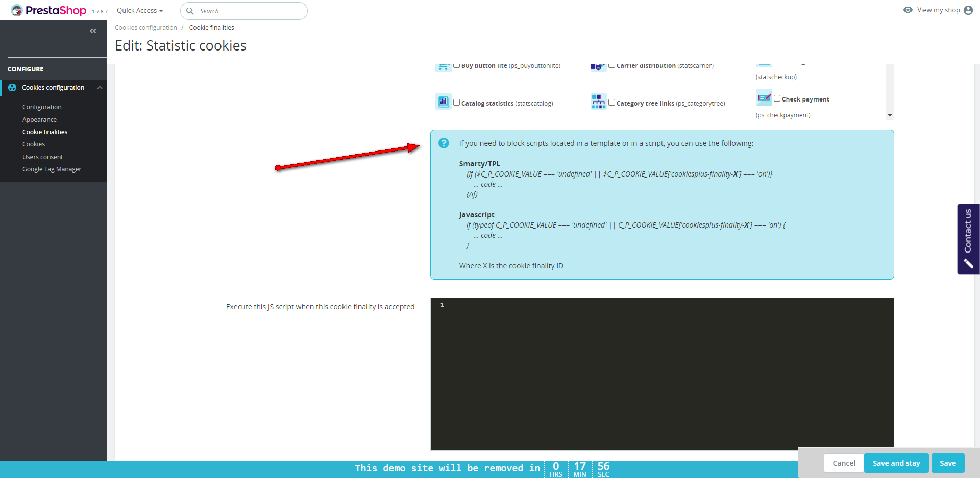Open Users consent in the sidebar
Image resolution: width=980 pixels, height=478 pixels.
tap(43, 157)
